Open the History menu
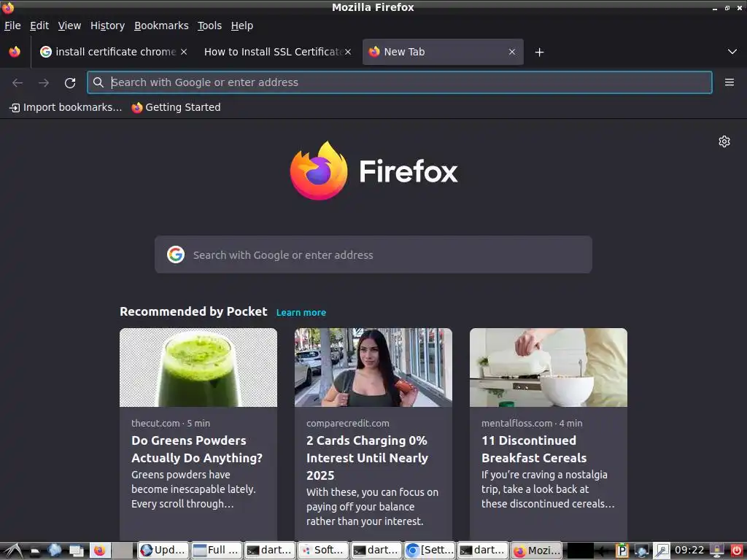The image size is (747, 560). coord(108,26)
